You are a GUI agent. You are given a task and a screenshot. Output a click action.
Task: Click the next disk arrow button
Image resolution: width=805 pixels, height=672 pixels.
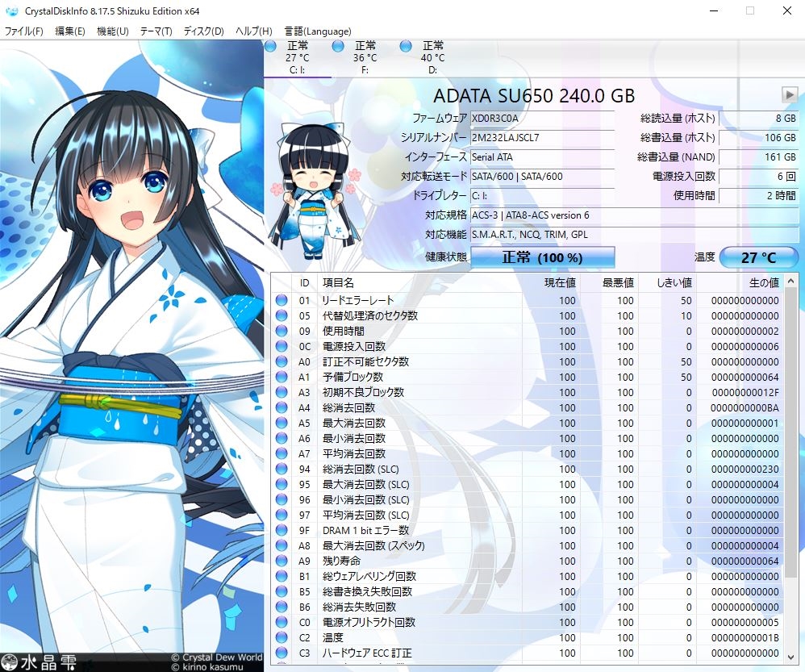click(789, 95)
